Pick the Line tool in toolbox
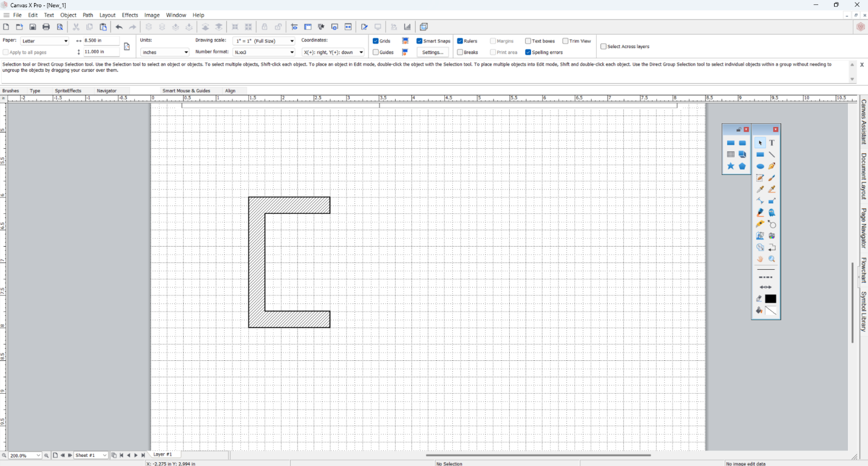868x466 pixels. (x=771, y=155)
